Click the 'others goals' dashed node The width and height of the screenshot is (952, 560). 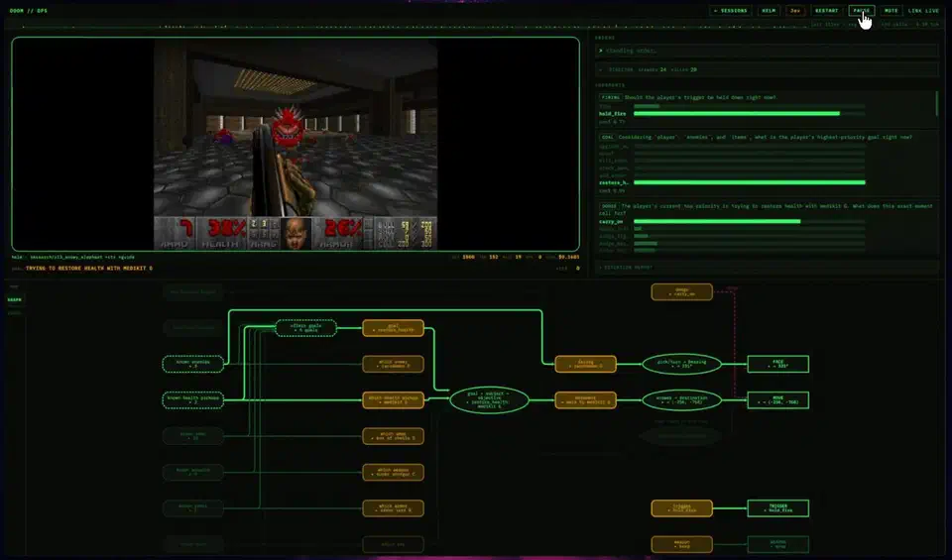point(305,328)
